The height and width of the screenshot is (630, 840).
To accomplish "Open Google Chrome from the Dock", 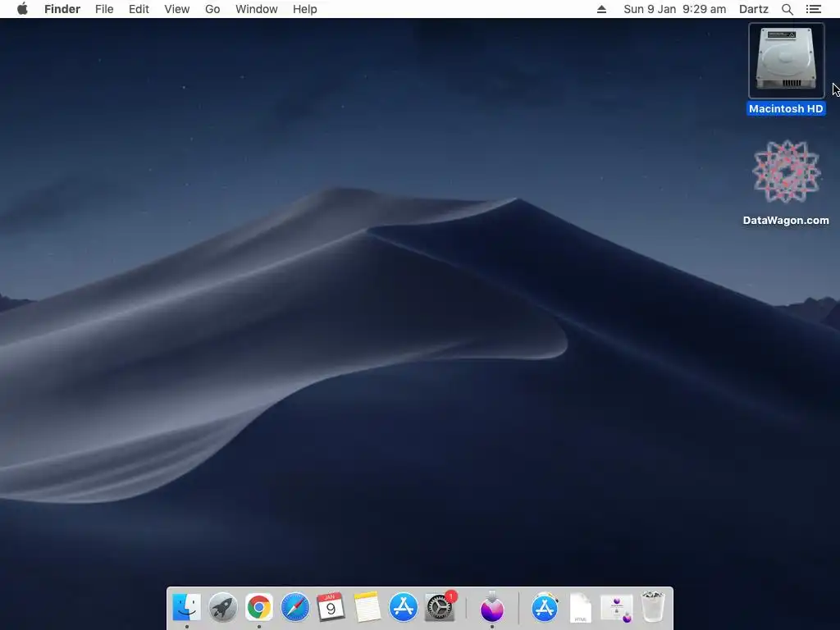I will [x=258, y=608].
